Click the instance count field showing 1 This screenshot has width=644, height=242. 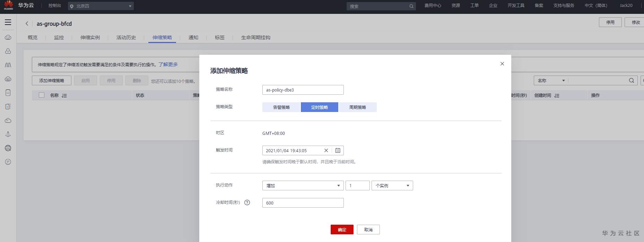358,185
